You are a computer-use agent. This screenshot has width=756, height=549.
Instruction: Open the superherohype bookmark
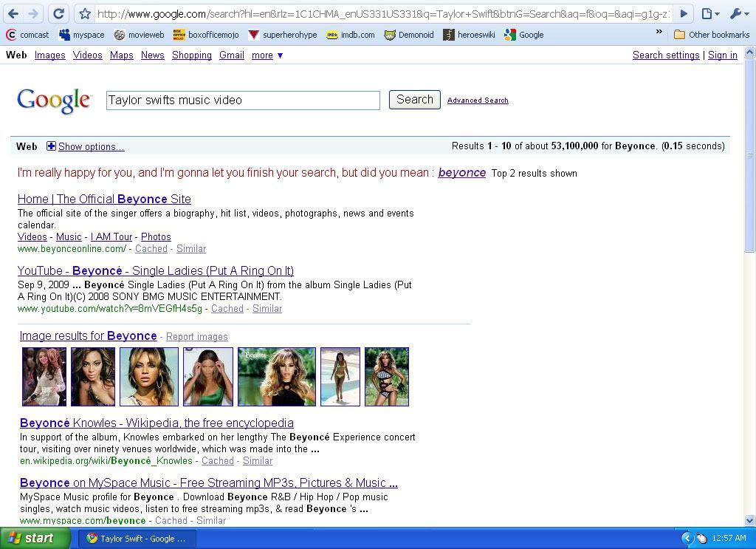[283, 35]
